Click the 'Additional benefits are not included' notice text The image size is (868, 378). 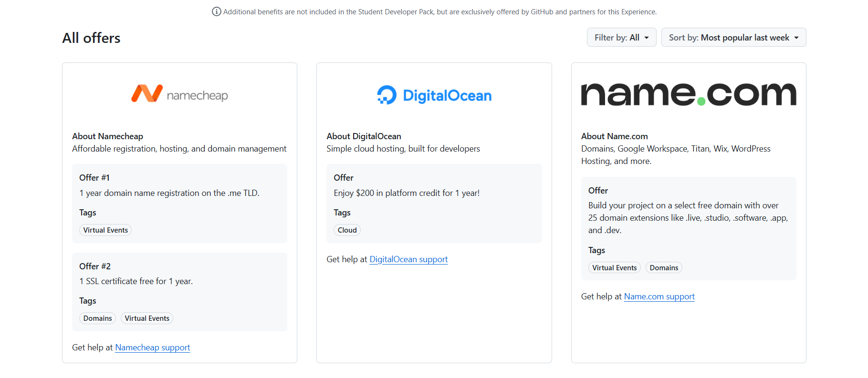pyautogui.click(x=440, y=12)
